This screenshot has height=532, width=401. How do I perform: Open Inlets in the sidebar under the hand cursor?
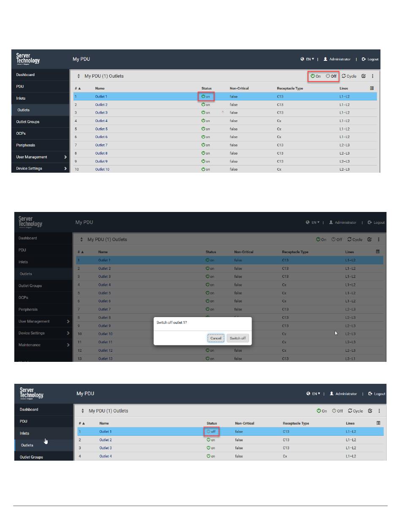(24, 433)
